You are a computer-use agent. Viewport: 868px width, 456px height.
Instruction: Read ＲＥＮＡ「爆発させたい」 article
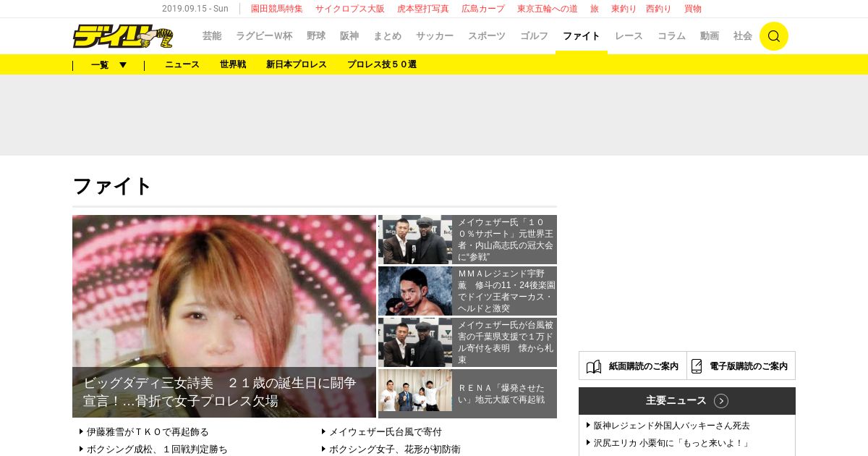(501, 394)
